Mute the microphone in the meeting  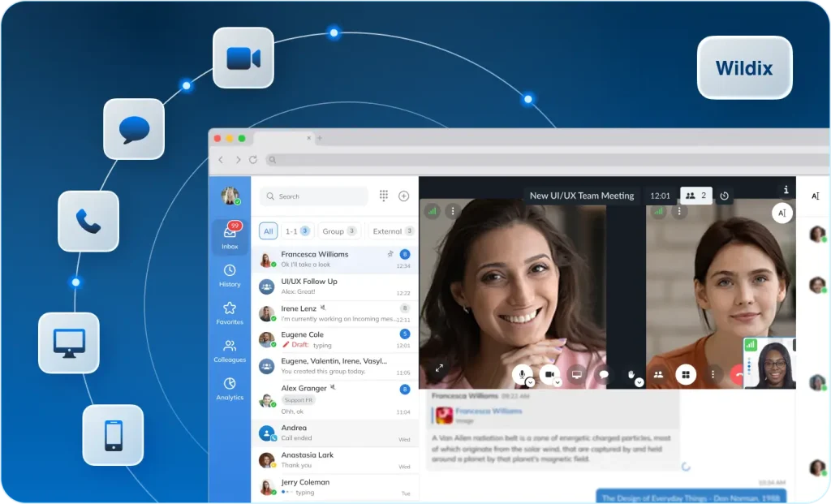523,373
